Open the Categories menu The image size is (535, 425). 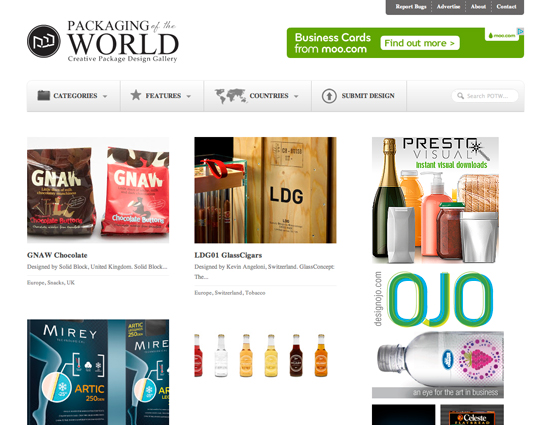tap(73, 96)
